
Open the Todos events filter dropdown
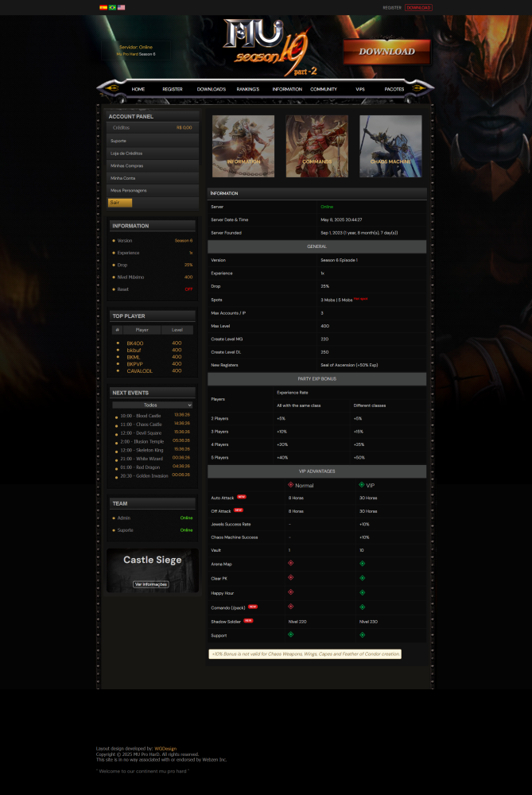pyautogui.click(x=153, y=405)
